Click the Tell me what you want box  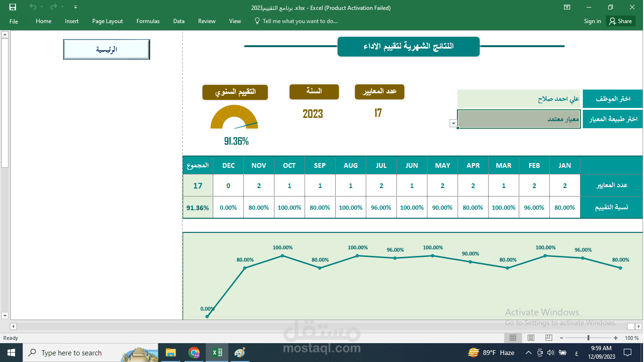click(x=296, y=21)
